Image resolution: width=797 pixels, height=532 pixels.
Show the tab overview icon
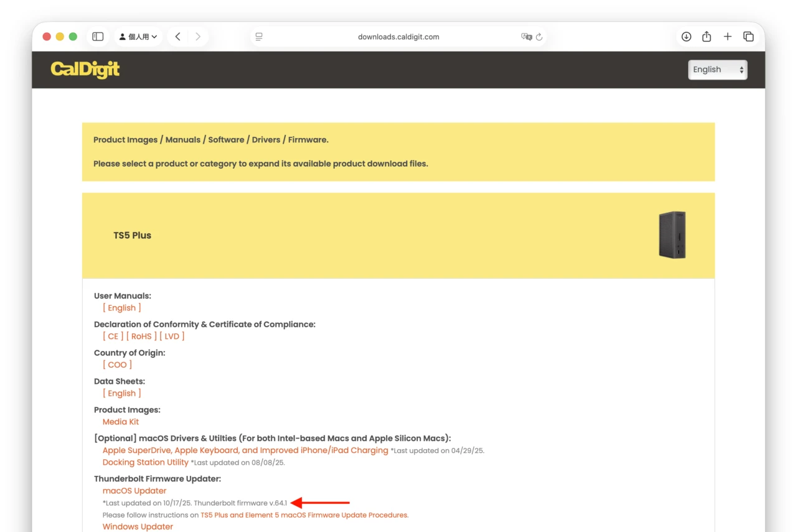(x=748, y=37)
